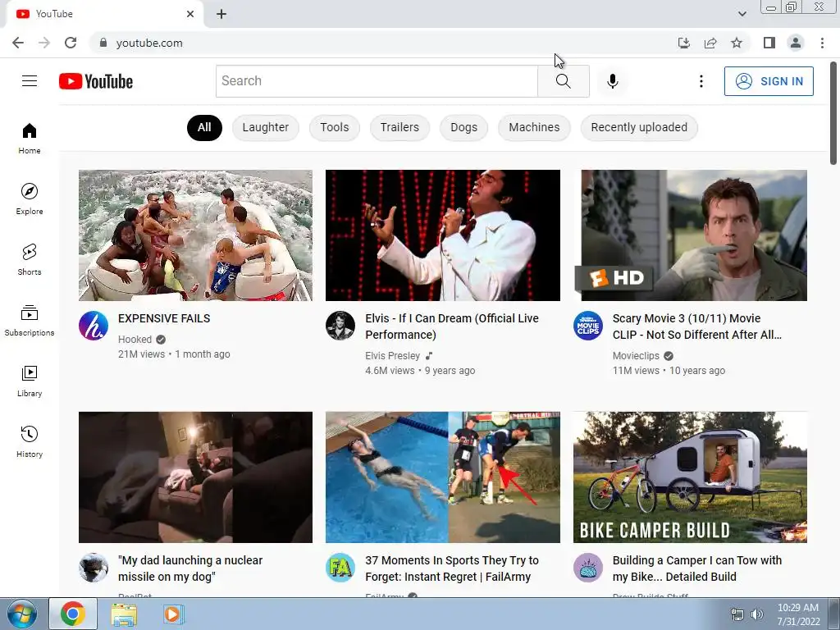The image size is (840, 630).
Task: Open the Elvis Presley channel name link
Action: pos(393,356)
